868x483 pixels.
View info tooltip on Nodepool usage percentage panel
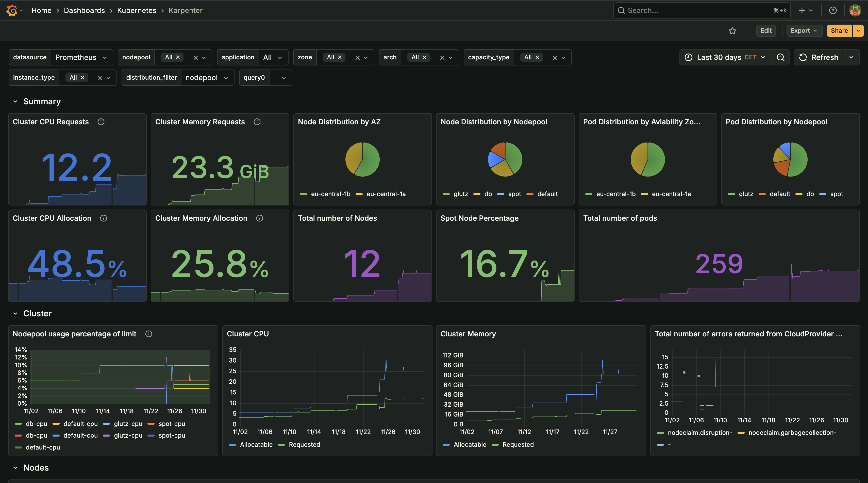point(148,334)
